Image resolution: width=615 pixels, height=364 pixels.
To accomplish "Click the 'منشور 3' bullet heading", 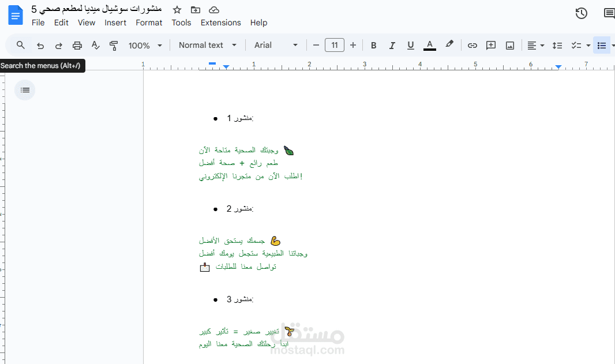I will (240, 299).
